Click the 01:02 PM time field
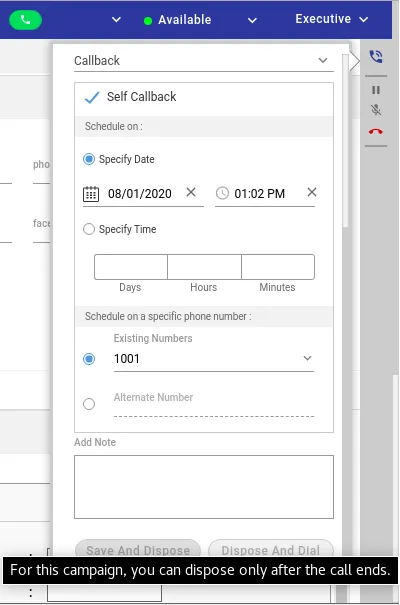Image resolution: width=400 pixels, height=605 pixels. tap(259, 194)
